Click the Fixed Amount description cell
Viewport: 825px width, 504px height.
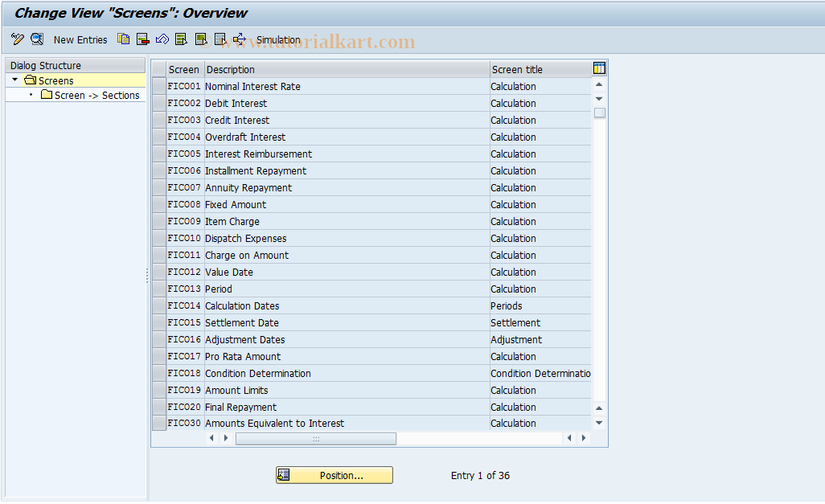[x=347, y=204]
